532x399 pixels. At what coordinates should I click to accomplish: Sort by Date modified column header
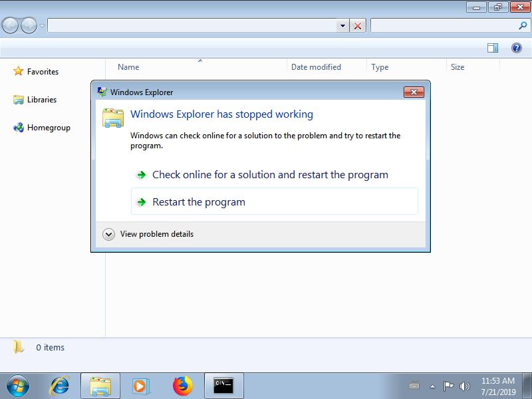tap(327, 67)
